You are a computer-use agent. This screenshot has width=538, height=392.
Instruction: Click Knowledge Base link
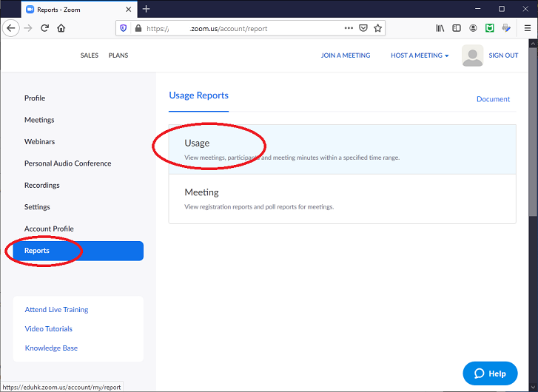[x=51, y=348]
